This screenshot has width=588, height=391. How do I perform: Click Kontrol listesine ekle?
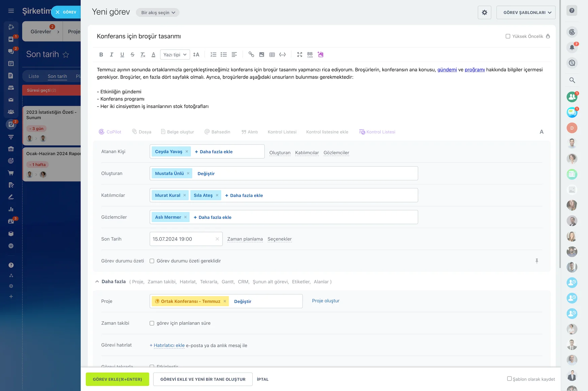click(327, 132)
